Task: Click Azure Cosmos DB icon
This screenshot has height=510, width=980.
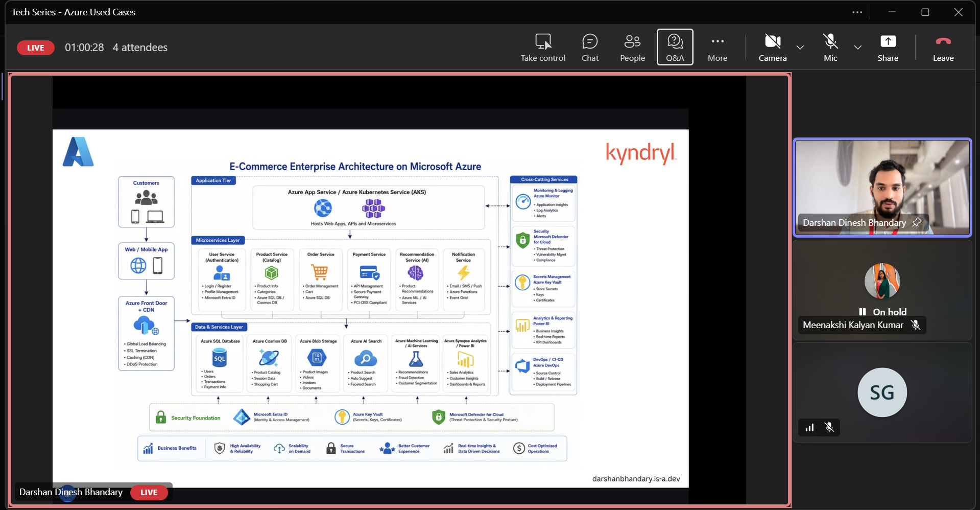Action: [269, 358]
